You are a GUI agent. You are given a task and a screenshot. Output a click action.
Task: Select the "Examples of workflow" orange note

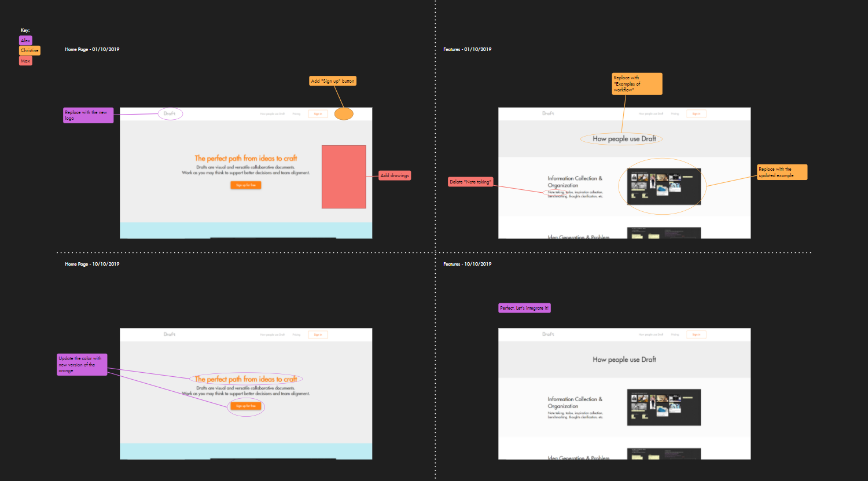637,84
